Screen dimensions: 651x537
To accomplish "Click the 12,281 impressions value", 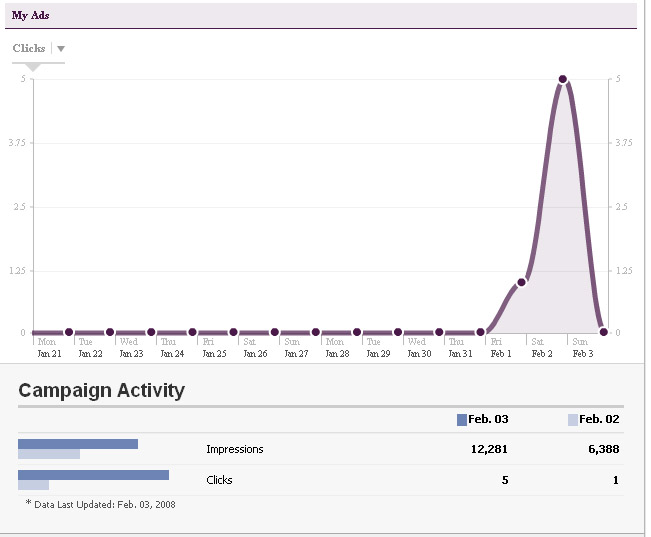I will pos(489,450).
